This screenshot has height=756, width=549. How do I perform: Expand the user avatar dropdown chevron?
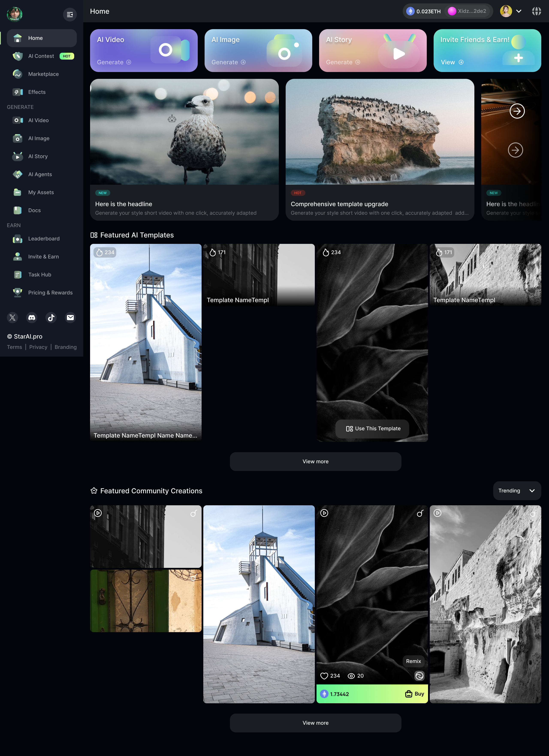click(x=519, y=11)
